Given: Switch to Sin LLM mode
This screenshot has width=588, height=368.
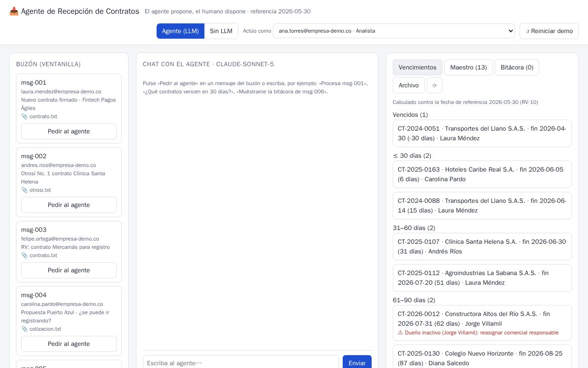Looking at the screenshot, I should [x=221, y=31].
